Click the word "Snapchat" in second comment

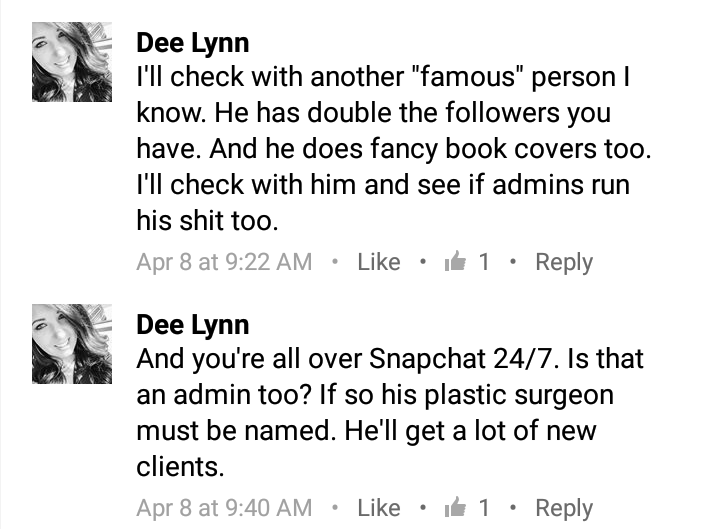[428, 359]
